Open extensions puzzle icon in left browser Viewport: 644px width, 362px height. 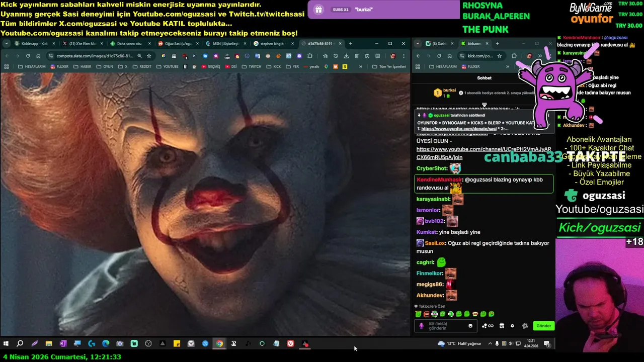pos(310,56)
